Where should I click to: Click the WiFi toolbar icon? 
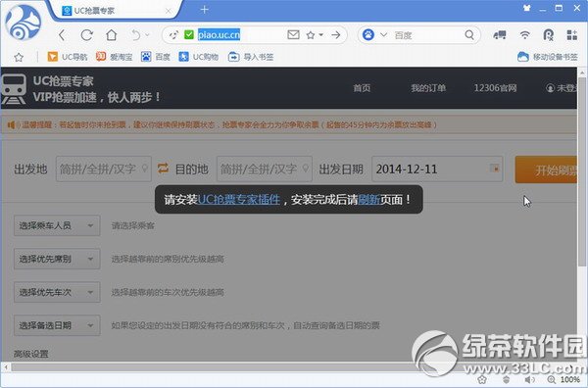click(525, 35)
